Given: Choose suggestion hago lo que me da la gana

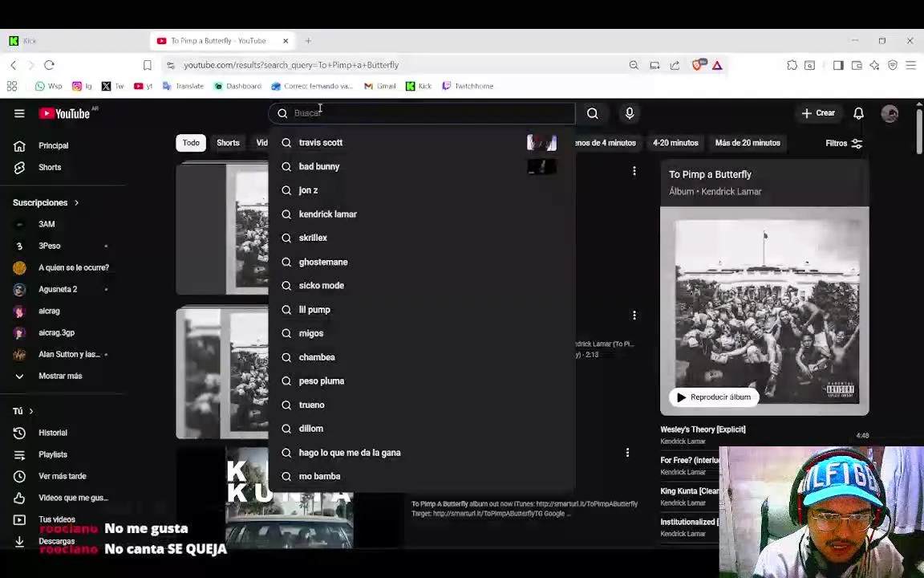Looking at the screenshot, I should coord(422,453).
